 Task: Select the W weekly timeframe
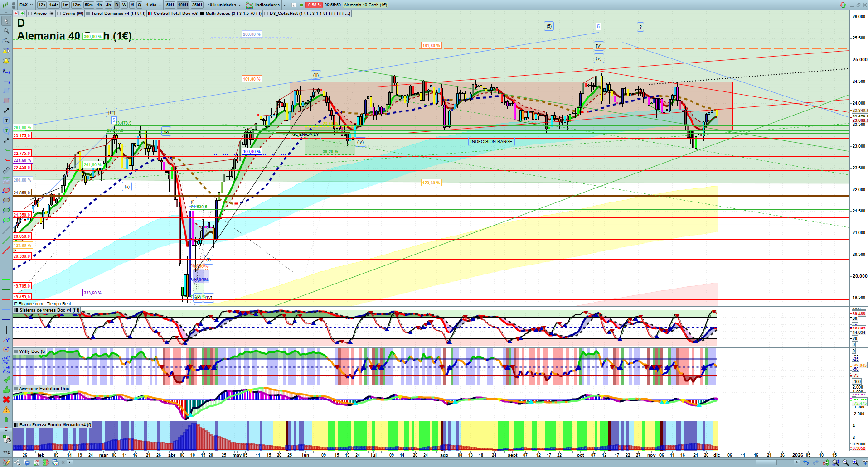click(124, 5)
